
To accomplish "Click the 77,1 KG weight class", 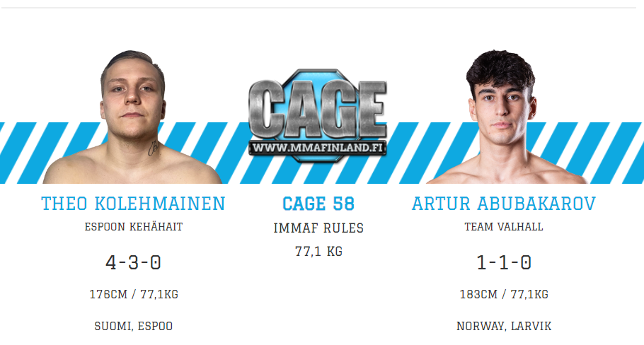I will (x=318, y=252).
